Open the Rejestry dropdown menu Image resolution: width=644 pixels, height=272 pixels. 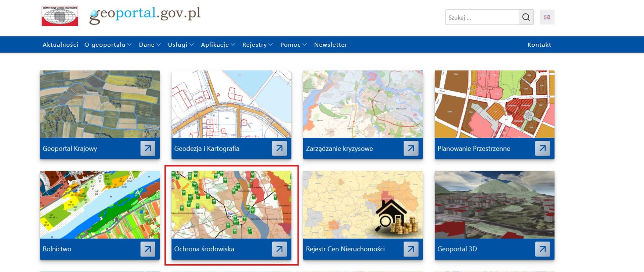[x=257, y=45]
